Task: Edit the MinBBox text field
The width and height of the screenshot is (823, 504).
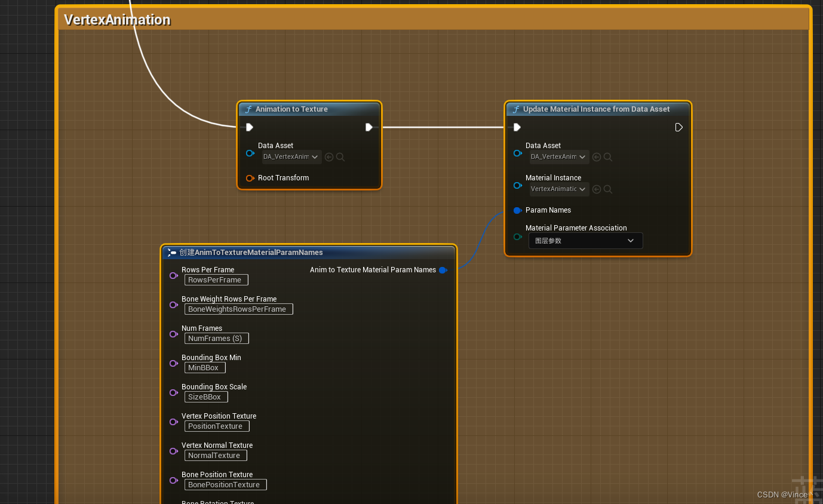Action: pyautogui.click(x=205, y=368)
